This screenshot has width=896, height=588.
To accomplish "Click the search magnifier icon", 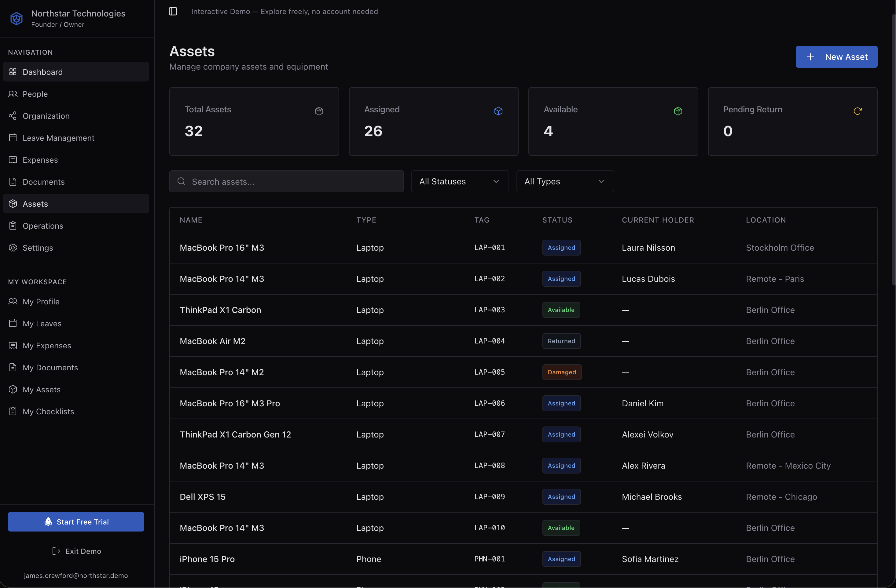I will (x=182, y=181).
